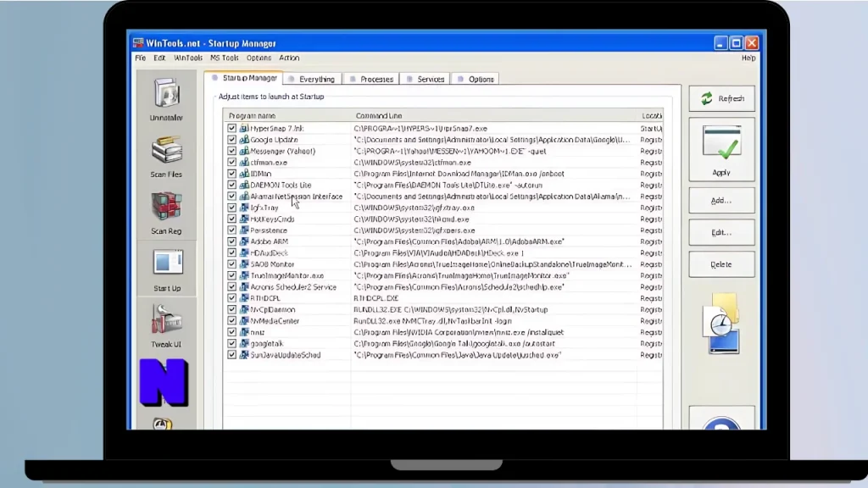Click the googletalk row icon
Viewport: 868px width, 488px height.
(243, 344)
